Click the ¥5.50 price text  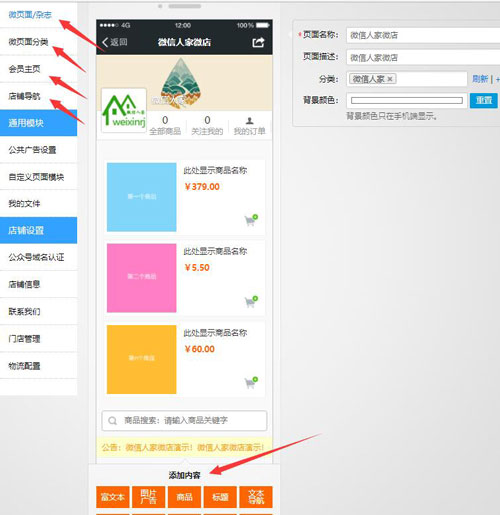click(x=197, y=268)
